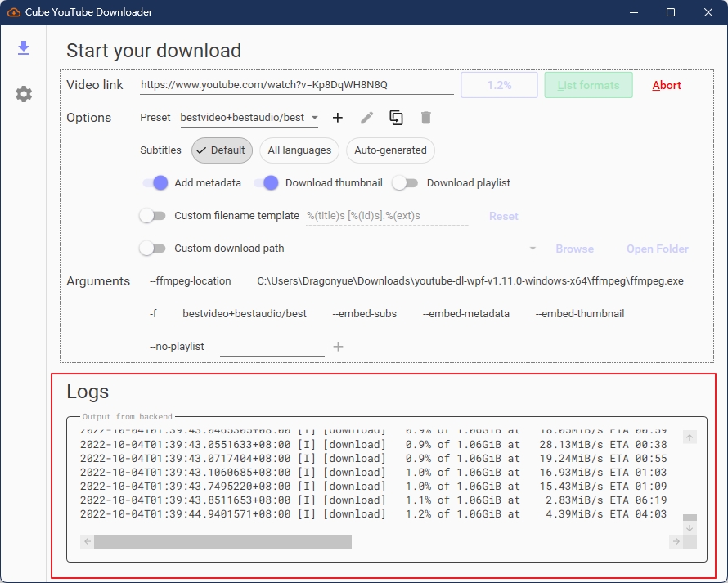The image size is (728, 583).
Task: Click the Logs heading
Action: [x=88, y=392]
